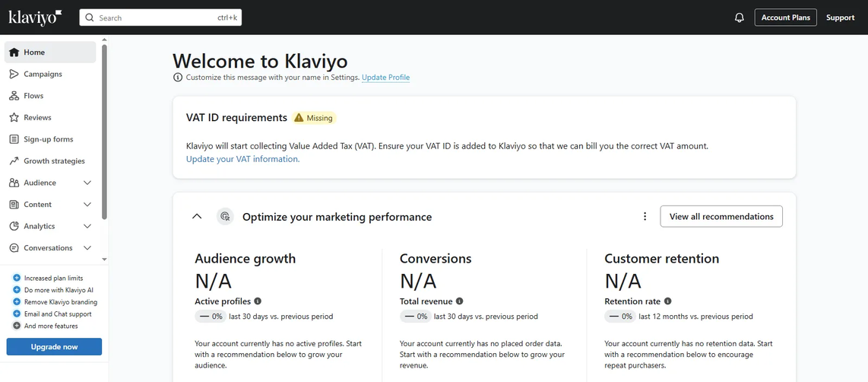Click the Campaigns paper-plane icon
The image size is (868, 382).
tap(14, 74)
